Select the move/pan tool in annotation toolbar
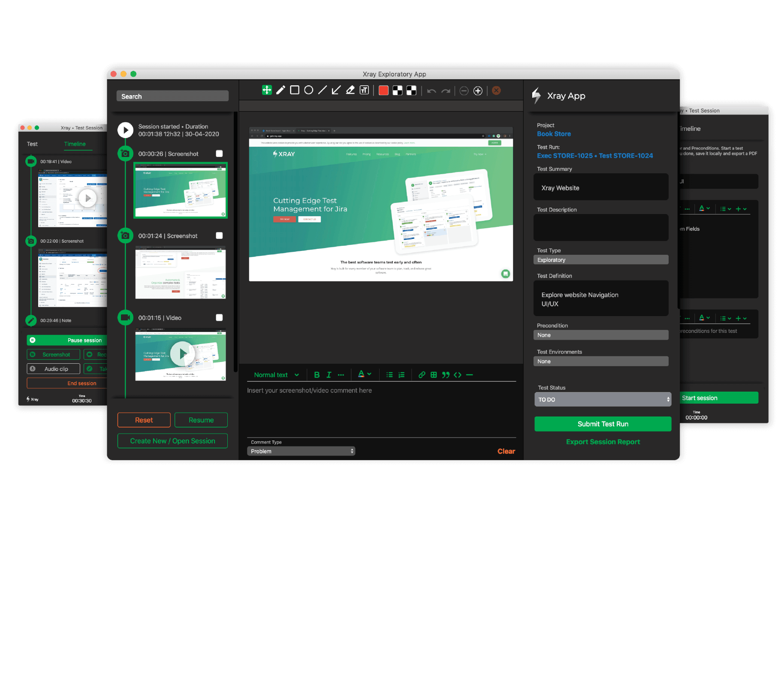Screen dimensions: 784x700 pos(267,90)
